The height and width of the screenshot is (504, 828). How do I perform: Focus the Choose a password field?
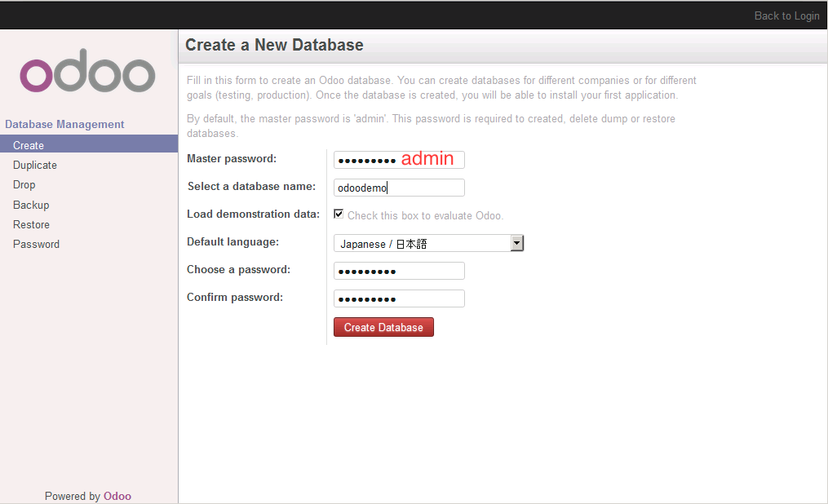399,270
